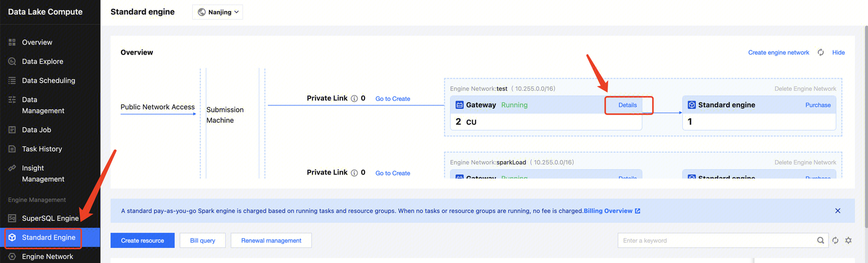Open Engine Network menu item
This screenshot has height=263, width=868.
(47, 257)
